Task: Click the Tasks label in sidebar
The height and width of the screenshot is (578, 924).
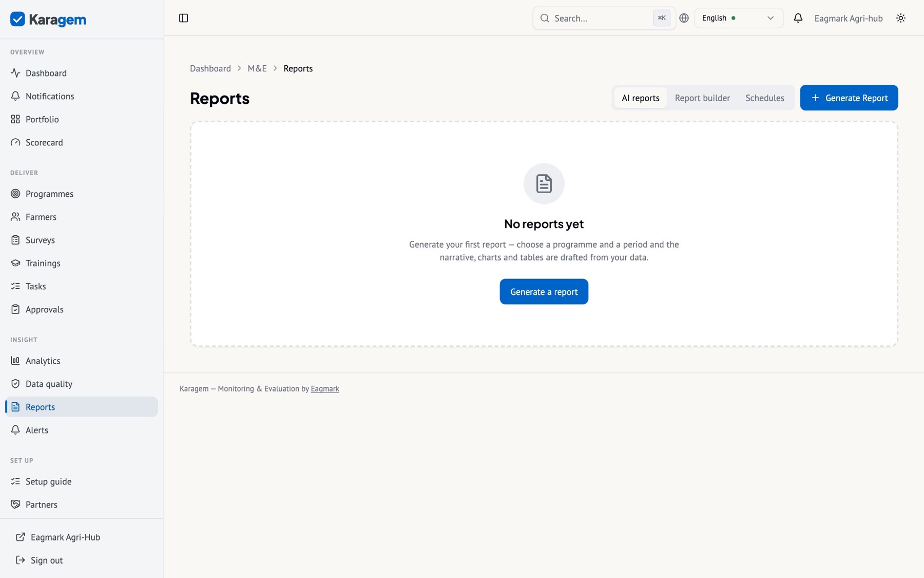Action: pyautogui.click(x=36, y=286)
